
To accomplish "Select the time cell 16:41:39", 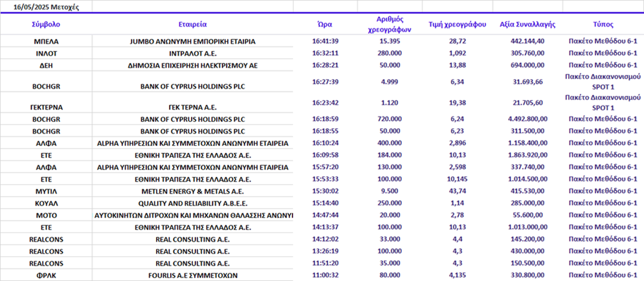I will tap(326, 41).
